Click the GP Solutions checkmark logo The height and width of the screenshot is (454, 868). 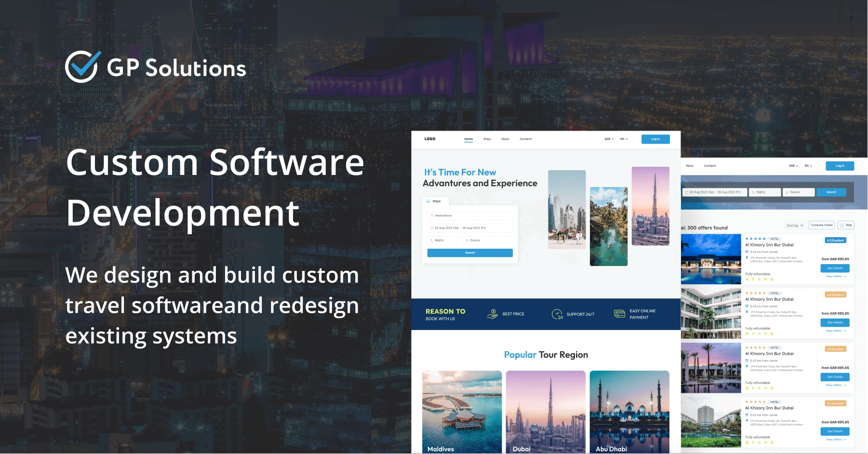click(x=83, y=67)
